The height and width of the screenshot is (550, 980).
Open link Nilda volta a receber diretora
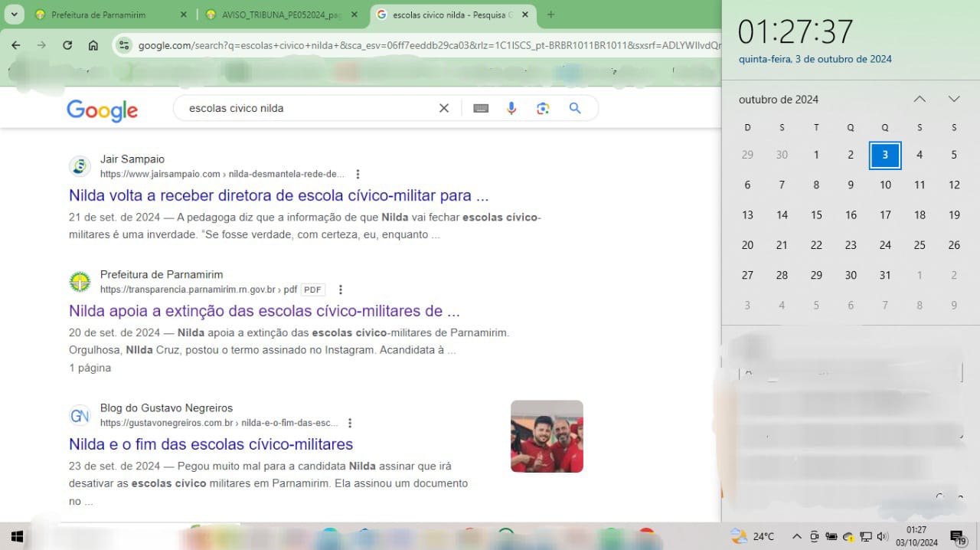point(279,195)
